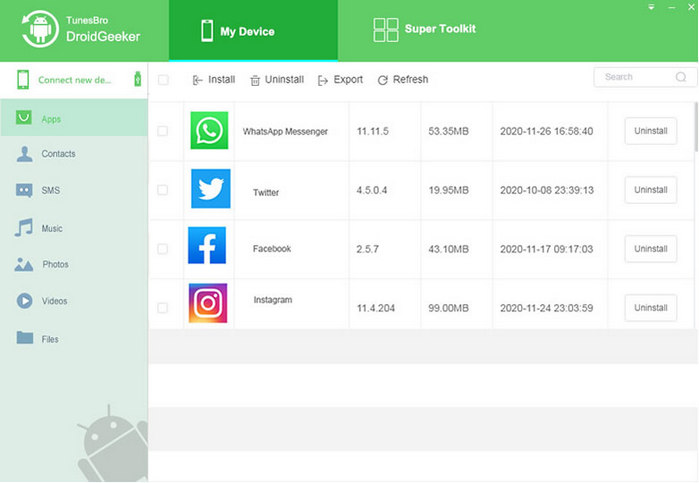Click the Facebook app name text
The image size is (699, 483).
click(x=272, y=249)
